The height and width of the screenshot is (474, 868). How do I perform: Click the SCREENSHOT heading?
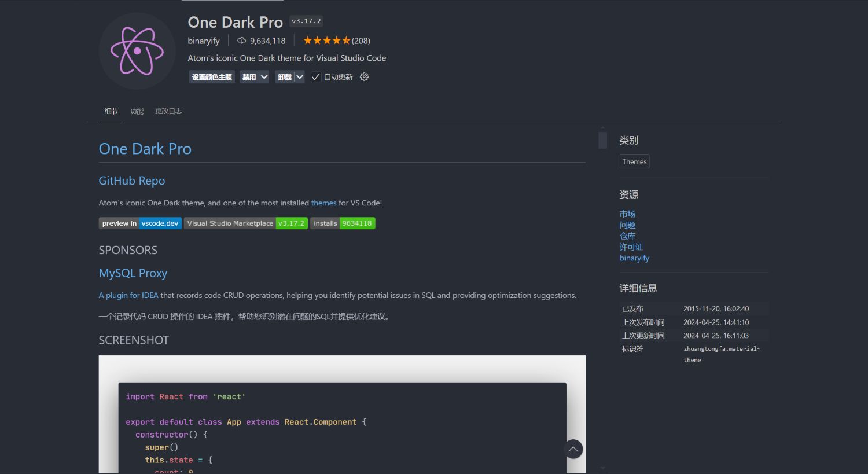134,340
